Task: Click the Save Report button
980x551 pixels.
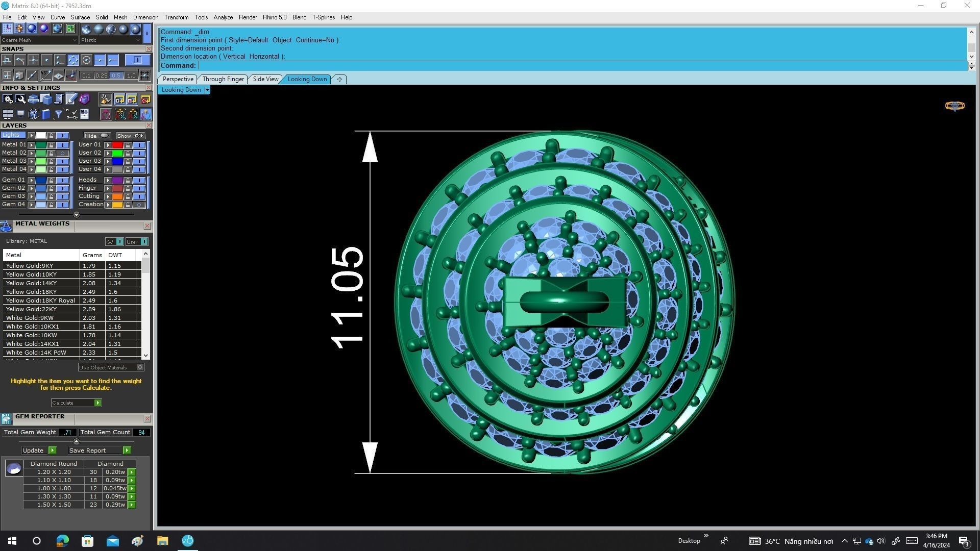Action: pyautogui.click(x=127, y=450)
